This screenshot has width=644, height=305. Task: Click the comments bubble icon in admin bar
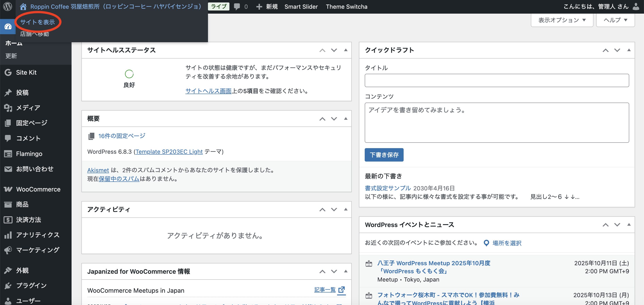coord(237,7)
